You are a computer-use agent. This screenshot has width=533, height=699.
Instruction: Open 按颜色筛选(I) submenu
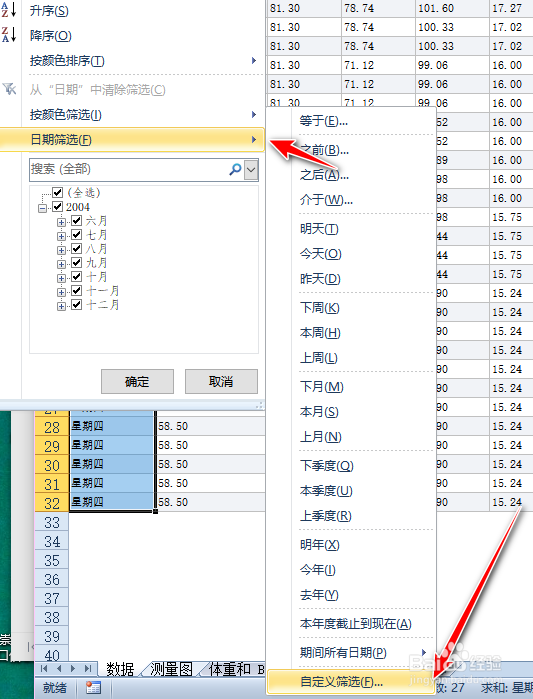132,115
